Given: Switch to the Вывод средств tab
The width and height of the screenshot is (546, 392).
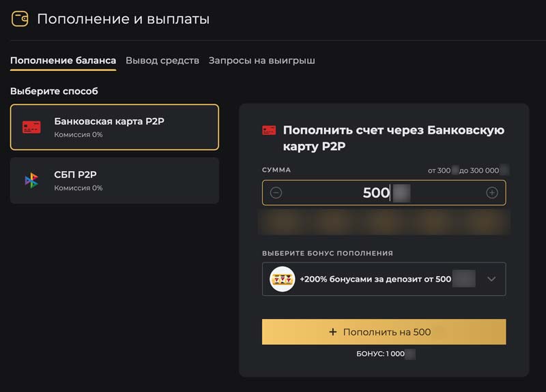Looking at the screenshot, I should click(x=162, y=61).
